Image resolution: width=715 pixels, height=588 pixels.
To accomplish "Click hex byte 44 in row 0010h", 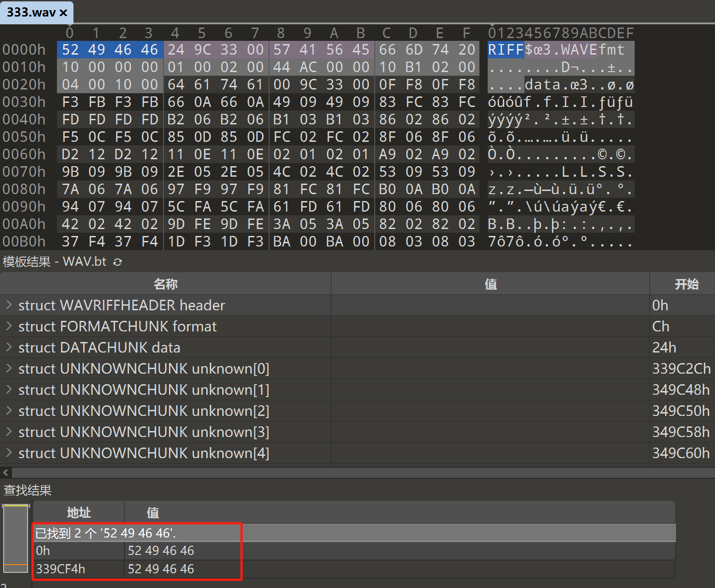I will [281, 67].
